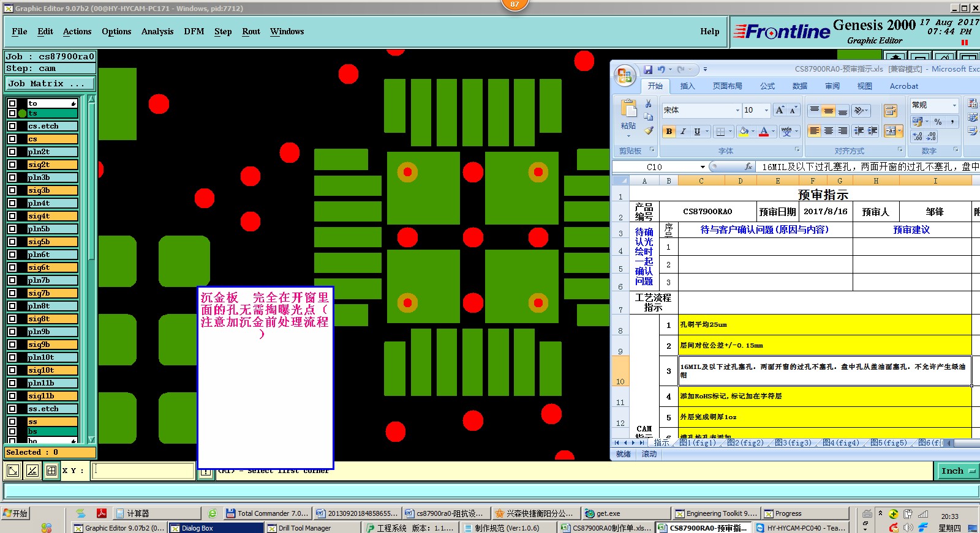The height and width of the screenshot is (533, 980).
Task: Undo last action in Excel
Action: tap(661, 69)
